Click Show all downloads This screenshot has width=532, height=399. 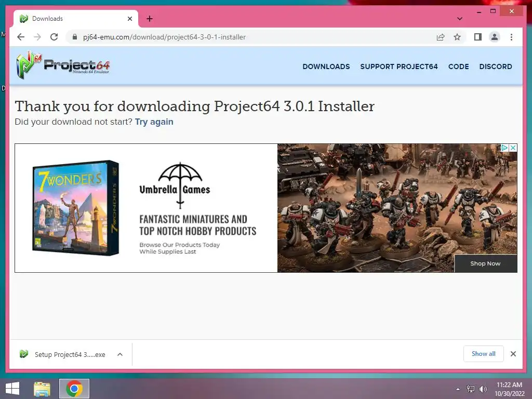tap(484, 354)
